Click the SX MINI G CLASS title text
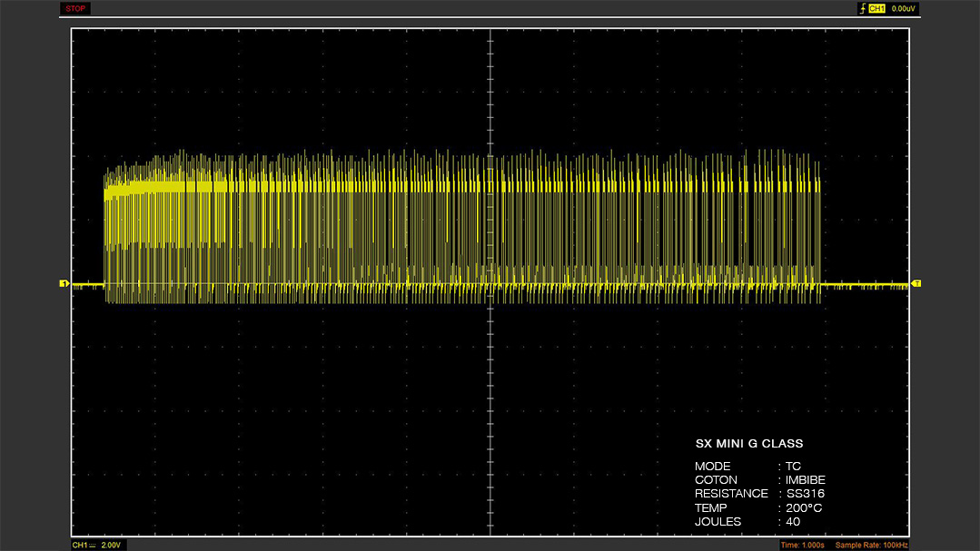Screen dimensions: 980x551 pyautogui.click(x=749, y=444)
